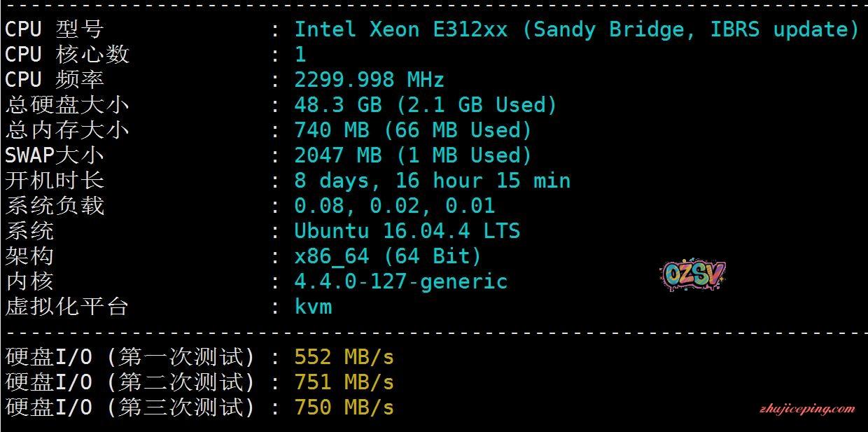Click the 虚拟化平台 label

(x=66, y=307)
